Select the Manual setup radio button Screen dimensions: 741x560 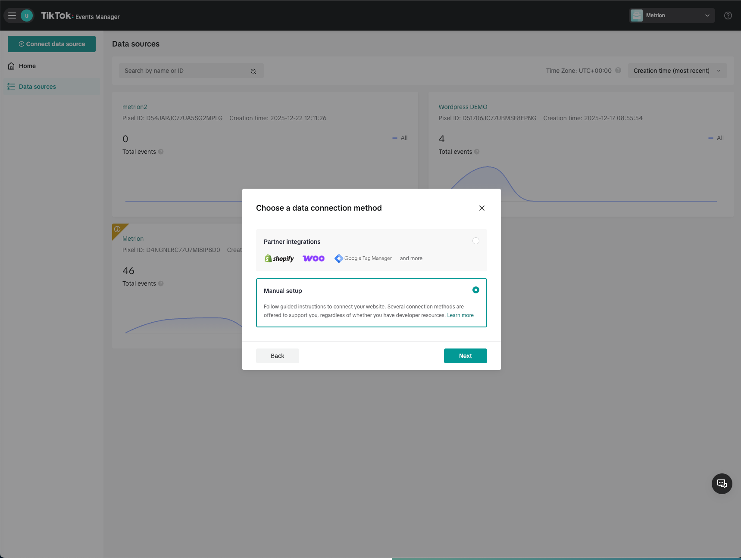[x=476, y=290]
